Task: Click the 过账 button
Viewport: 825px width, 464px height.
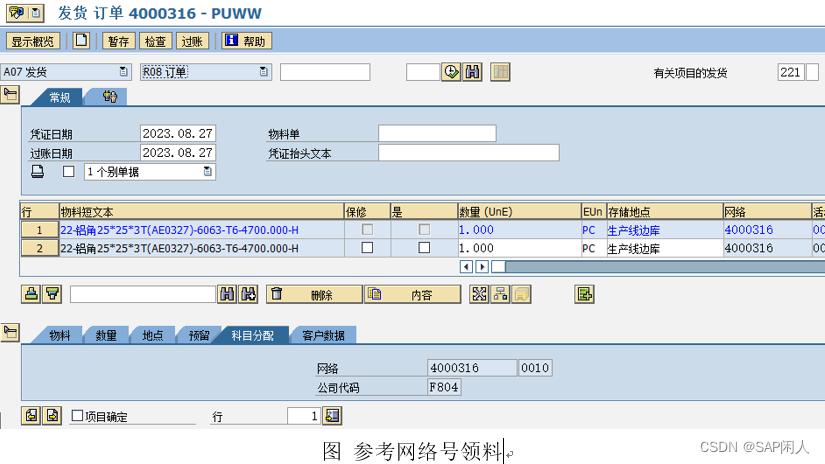Action: click(192, 41)
